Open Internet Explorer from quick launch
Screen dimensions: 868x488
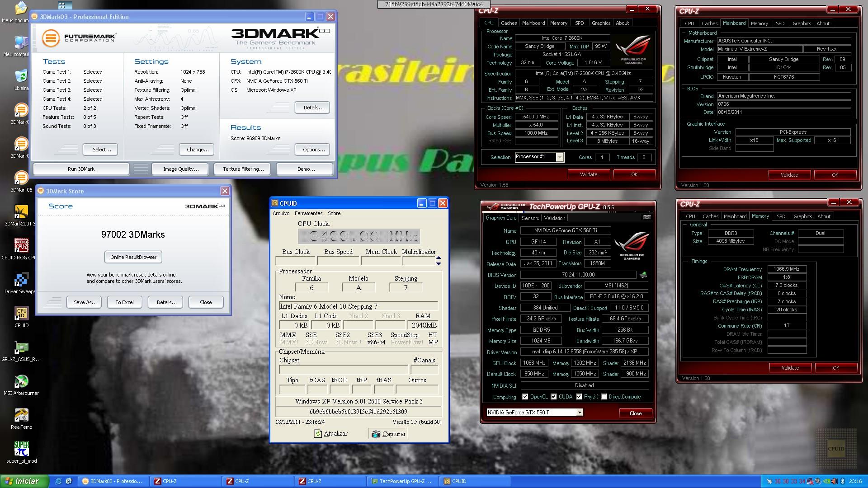[x=58, y=481]
